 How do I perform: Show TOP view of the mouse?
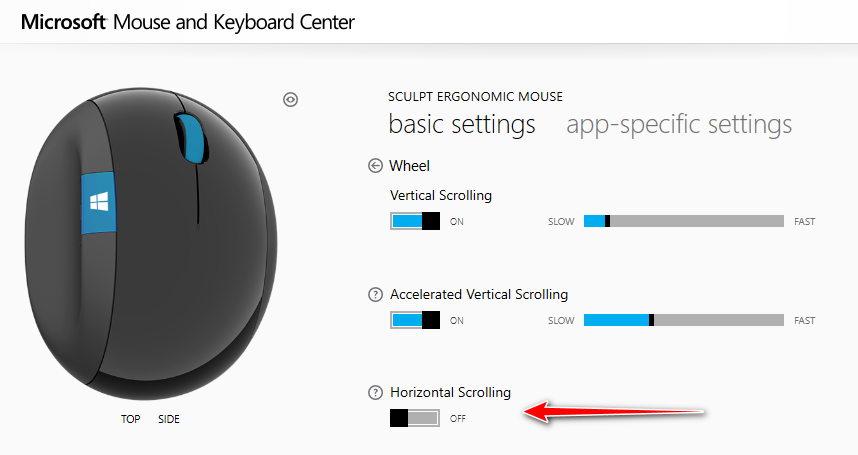(x=131, y=419)
